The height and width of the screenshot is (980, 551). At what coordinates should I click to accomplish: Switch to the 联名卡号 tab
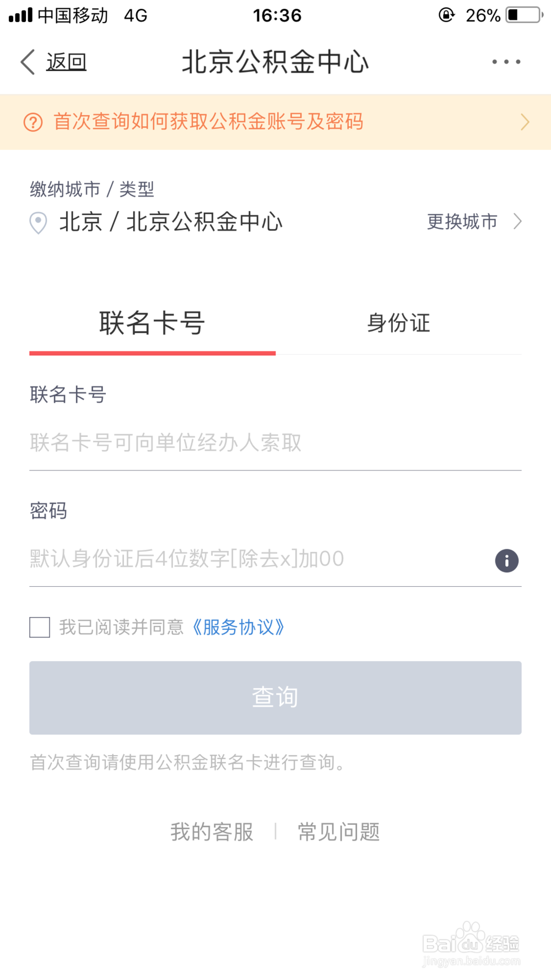[152, 323]
